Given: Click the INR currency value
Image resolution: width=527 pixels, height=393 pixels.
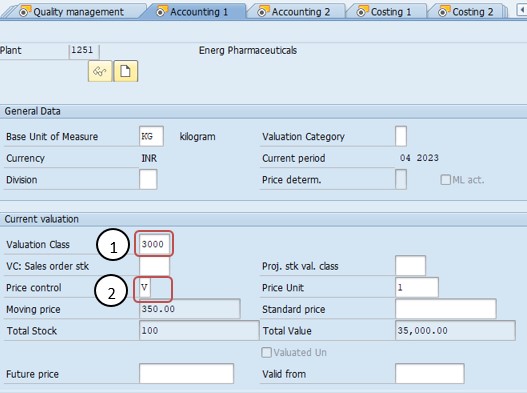Looking at the screenshot, I should click(x=149, y=158).
